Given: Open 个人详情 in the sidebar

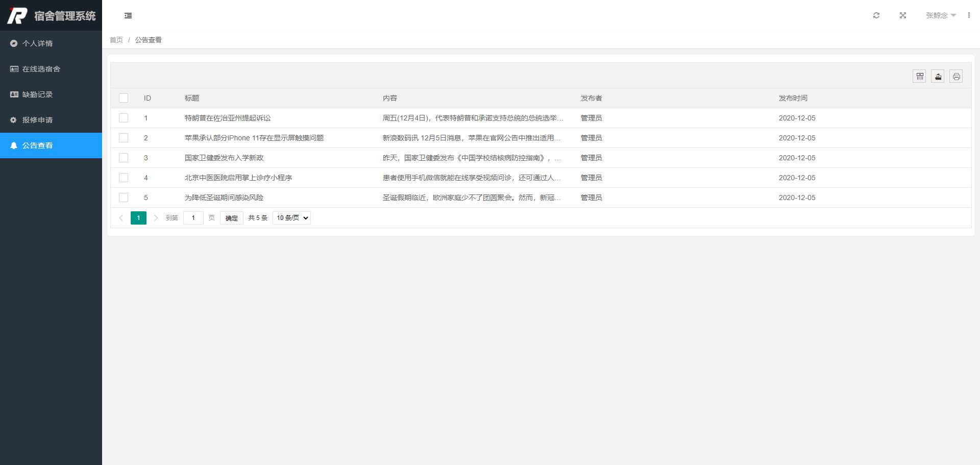Looking at the screenshot, I should [51, 43].
